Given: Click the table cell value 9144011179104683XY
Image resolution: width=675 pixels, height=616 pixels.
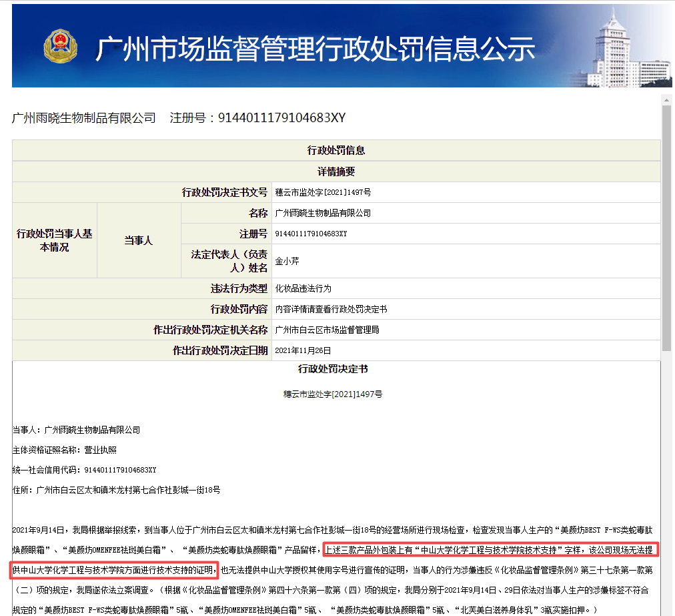Looking at the screenshot, I should coord(311,234).
